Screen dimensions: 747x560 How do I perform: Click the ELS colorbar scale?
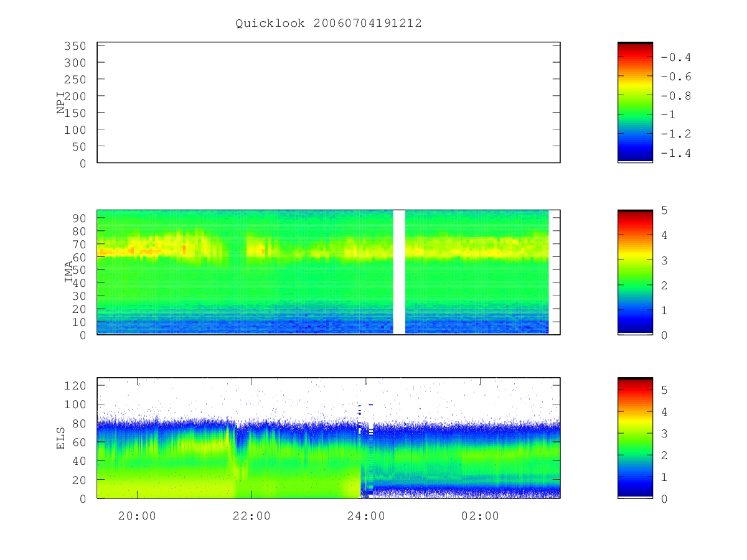pos(635,438)
